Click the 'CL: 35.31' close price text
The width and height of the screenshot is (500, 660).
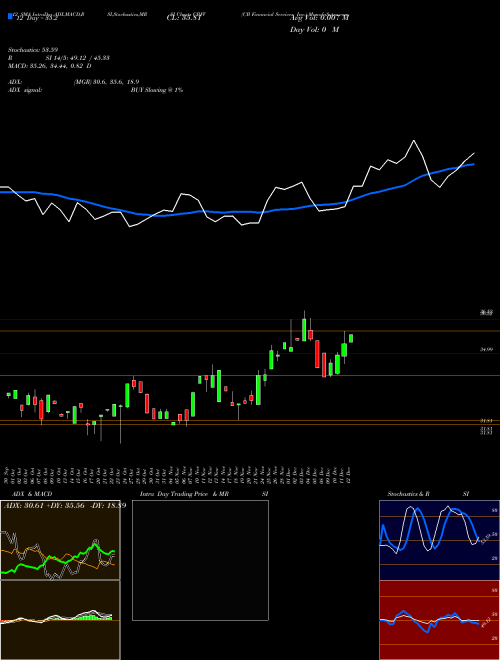[184, 18]
